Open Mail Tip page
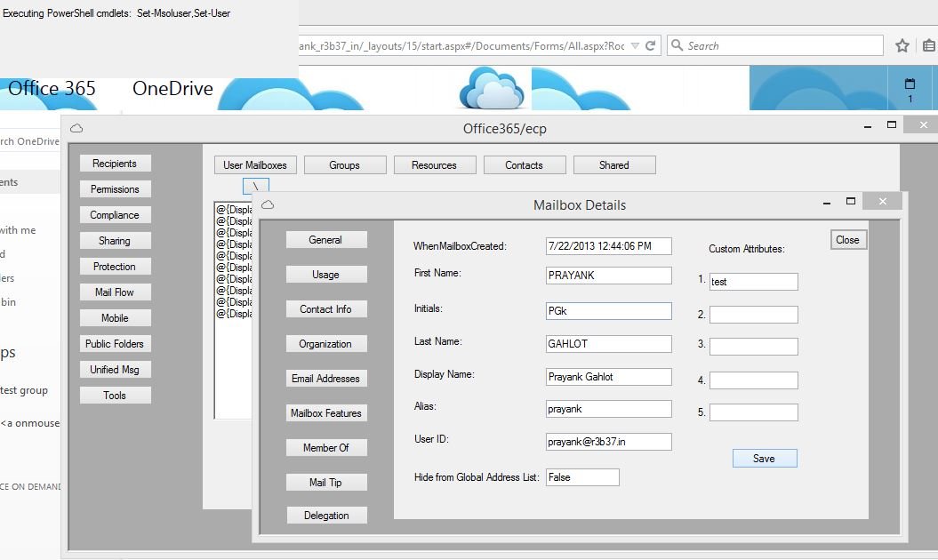Image resolution: width=938 pixels, height=560 pixels. (326, 483)
